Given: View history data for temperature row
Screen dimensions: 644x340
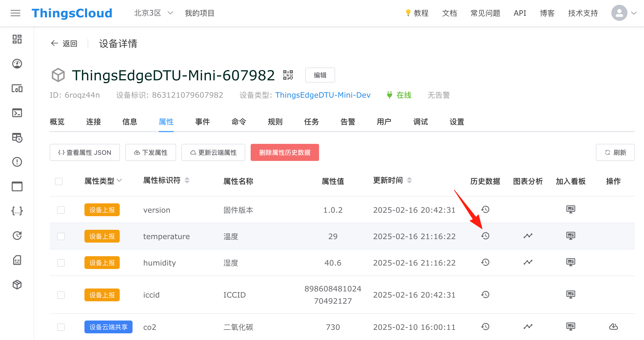Looking at the screenshot, I should coord(485,236).
